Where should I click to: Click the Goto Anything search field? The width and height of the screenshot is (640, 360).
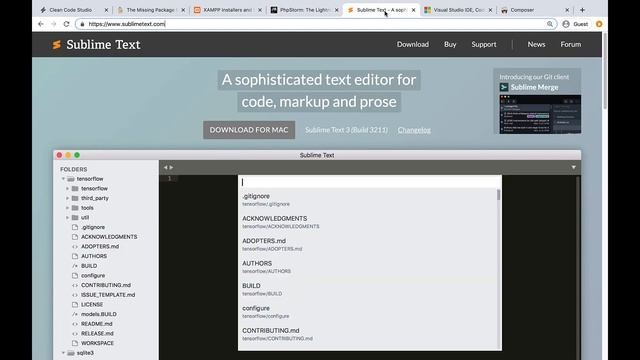370,182
